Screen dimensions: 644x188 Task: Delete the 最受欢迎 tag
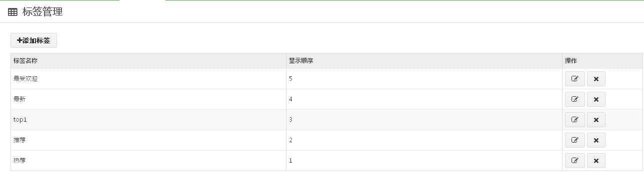pyautogui.click(x=596, y=79)
